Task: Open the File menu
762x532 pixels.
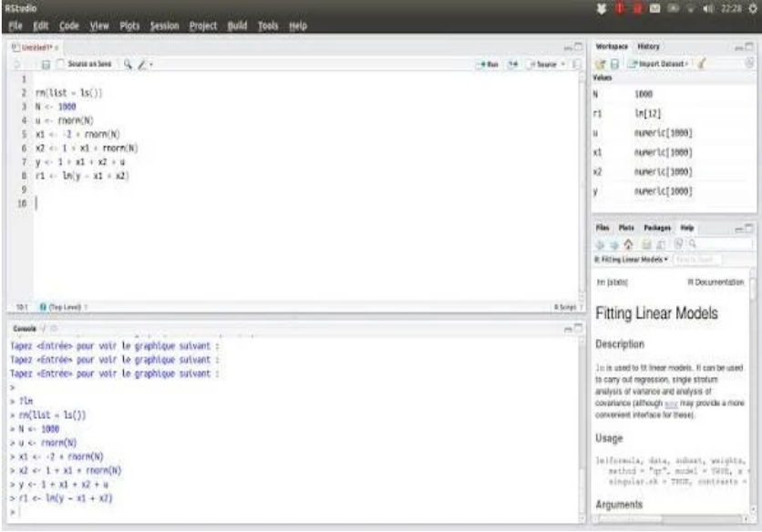Action: (x=15, y=26)
